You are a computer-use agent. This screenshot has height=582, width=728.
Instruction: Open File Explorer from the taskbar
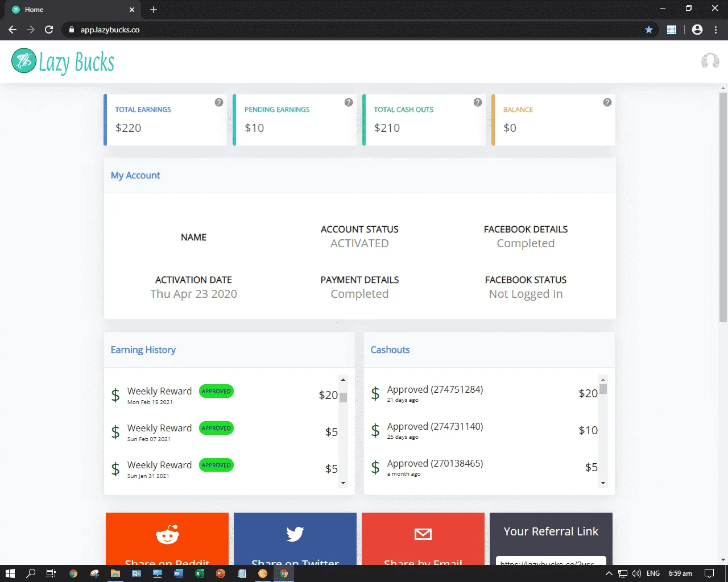(115, 573)
